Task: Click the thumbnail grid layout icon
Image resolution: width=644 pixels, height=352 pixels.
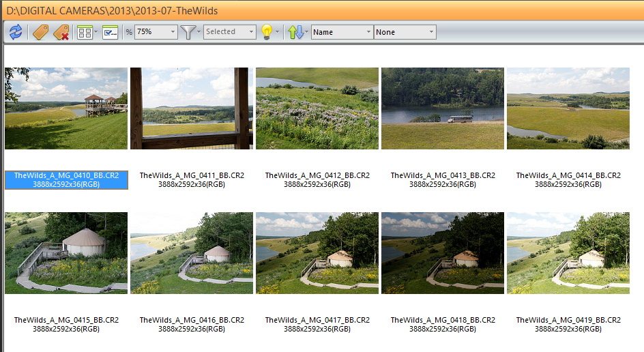Action: point(85,32)
